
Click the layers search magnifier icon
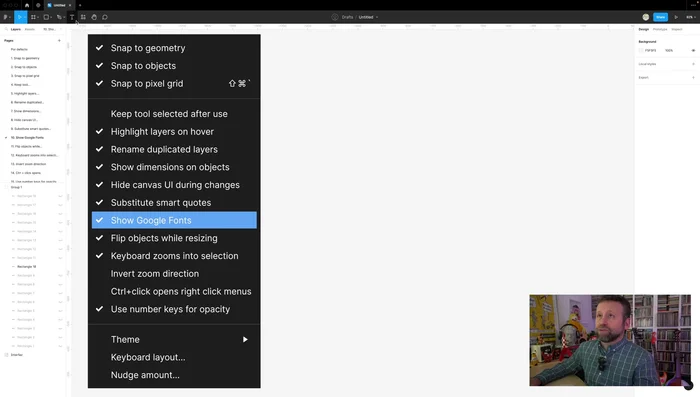pos(6,29)
